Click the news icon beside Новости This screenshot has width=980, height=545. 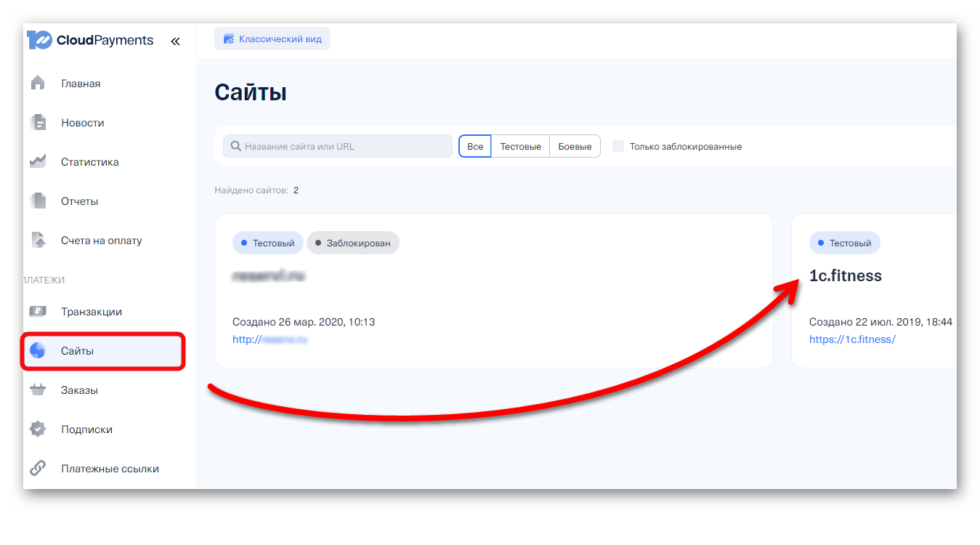click(x=38, y=122)
